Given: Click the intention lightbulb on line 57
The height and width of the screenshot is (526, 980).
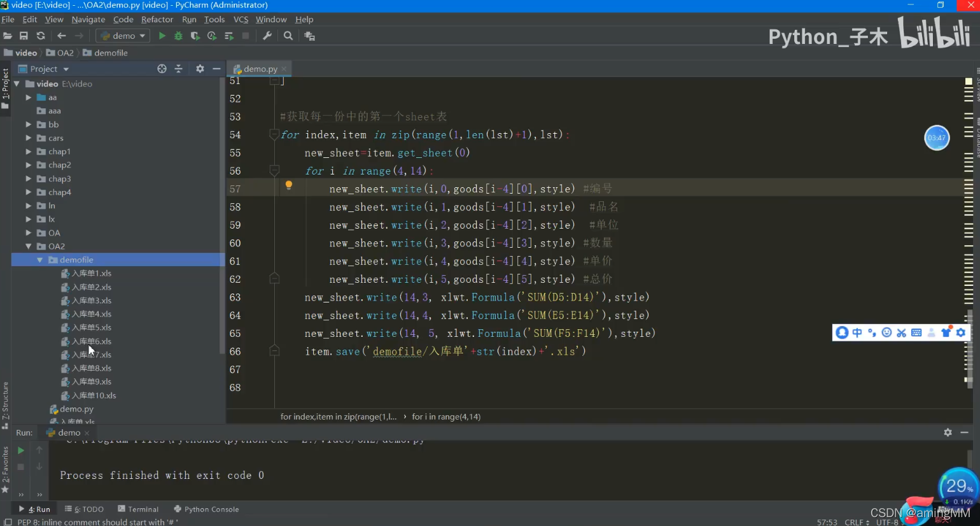Looking at the screenshot, I should (289, 185).
